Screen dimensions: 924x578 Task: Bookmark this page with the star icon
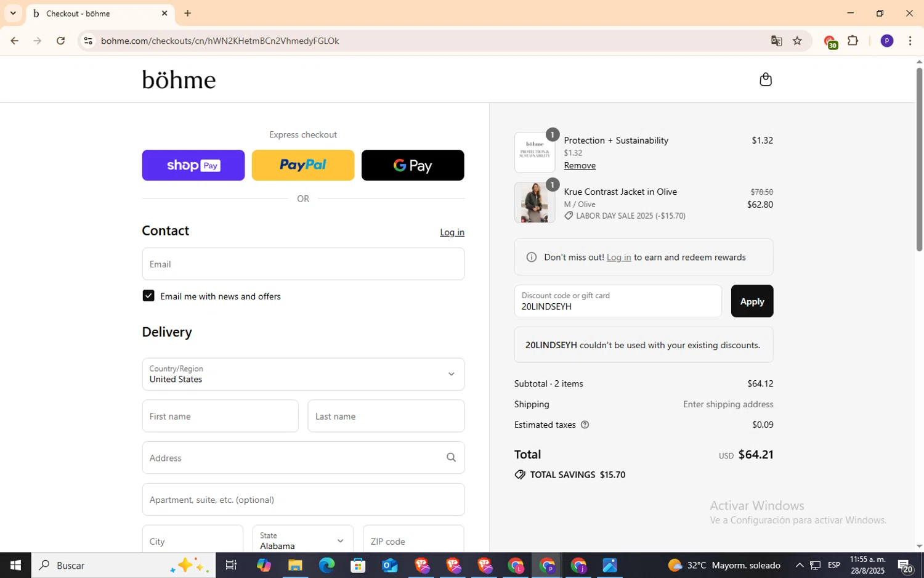pyautogui.click(x=797, y=41)
